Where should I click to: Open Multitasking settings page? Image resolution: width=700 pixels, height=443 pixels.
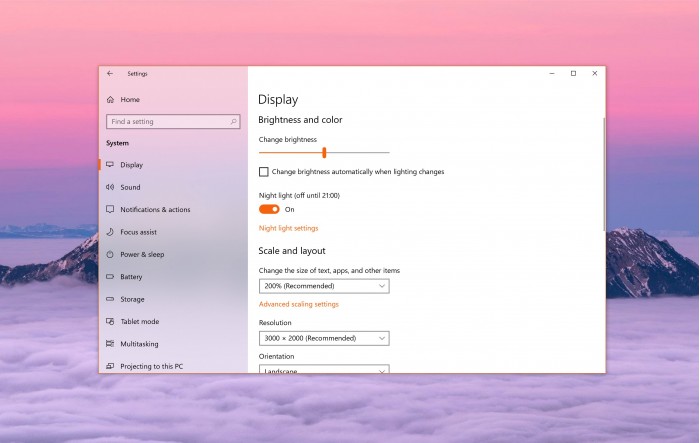[139, 344]
